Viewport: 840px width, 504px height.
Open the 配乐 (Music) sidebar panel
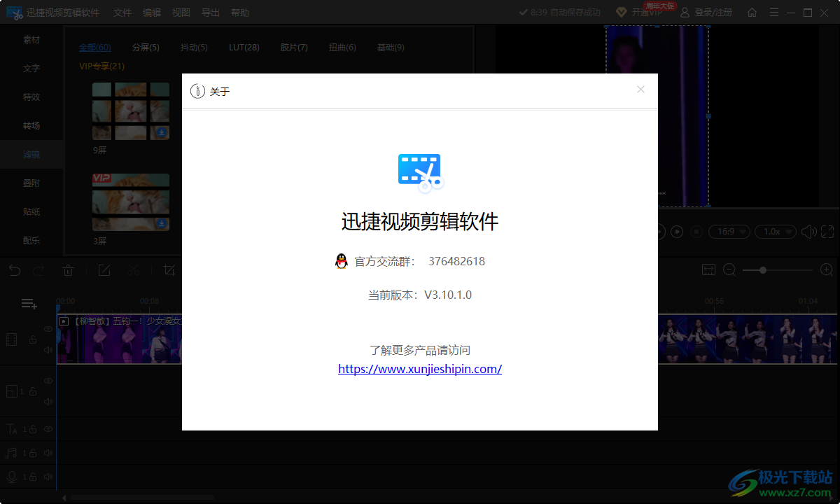pyautogui.click(x=31, y=240)
